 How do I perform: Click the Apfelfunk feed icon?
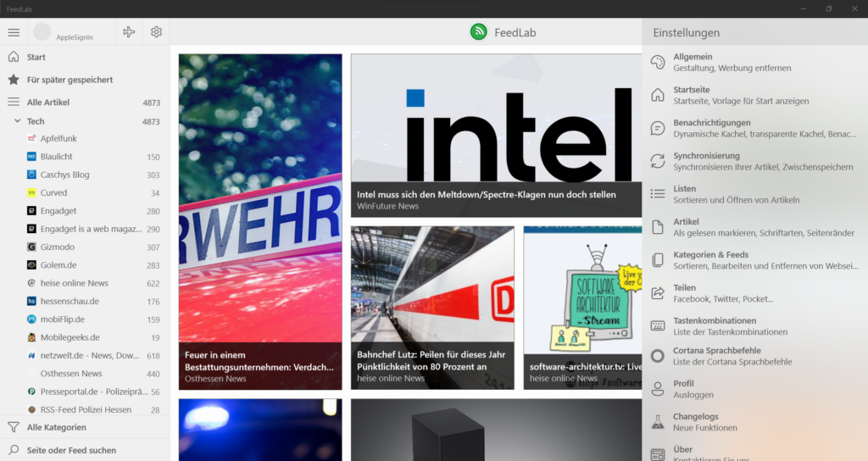pos(31,138)
